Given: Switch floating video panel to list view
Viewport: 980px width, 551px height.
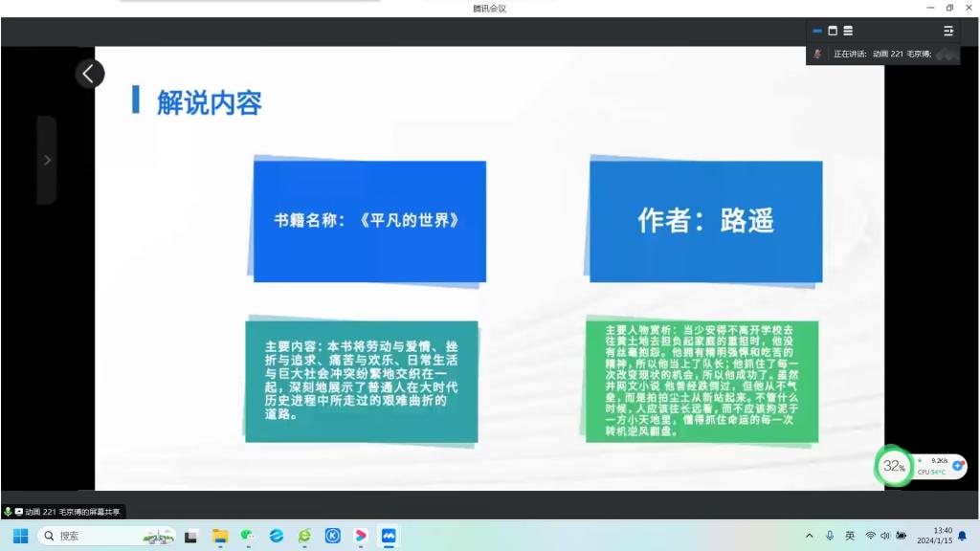Looking at the screenshot, I should (x=848, y=31).
